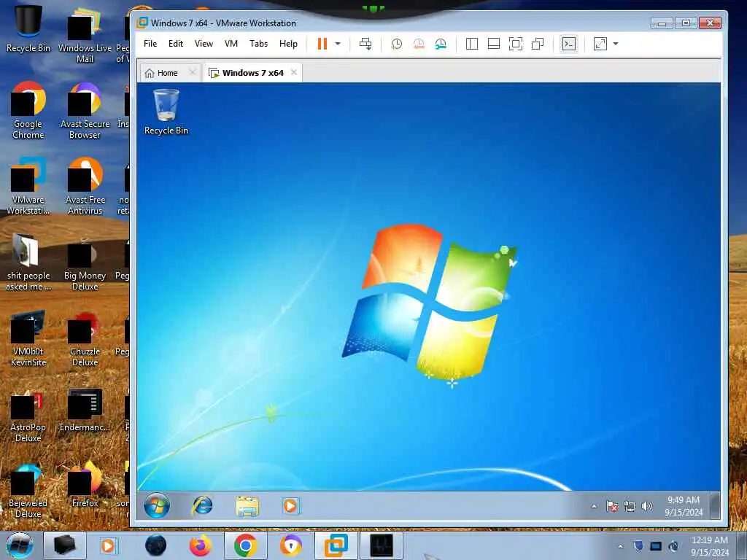Select Avast Free Antivirus desktop icon
This screenshot has height=560, width=747.
coord(85,186)
